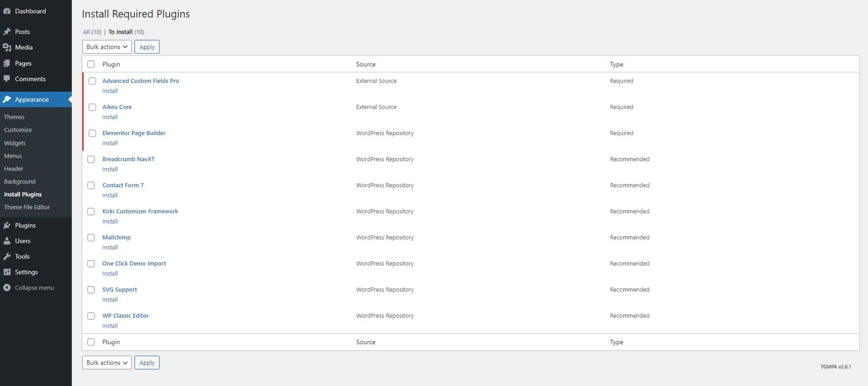The height and width of the screenshot is (386, 868).
Task: Click the Dashboard gauge icon
Action: coord(7,11)
